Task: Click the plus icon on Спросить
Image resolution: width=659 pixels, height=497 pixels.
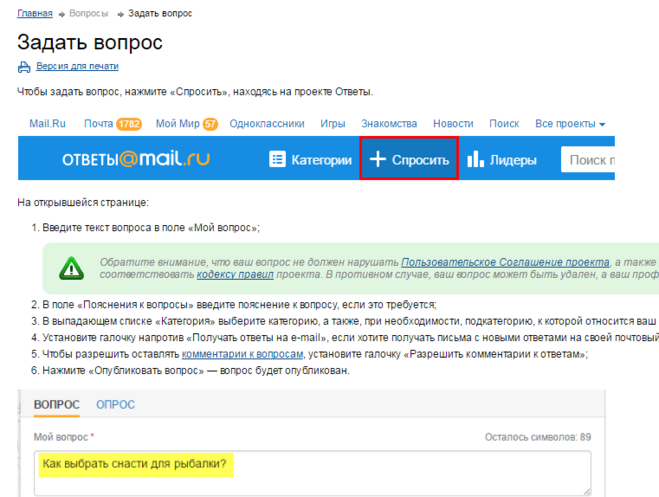Action: [377, 160]
